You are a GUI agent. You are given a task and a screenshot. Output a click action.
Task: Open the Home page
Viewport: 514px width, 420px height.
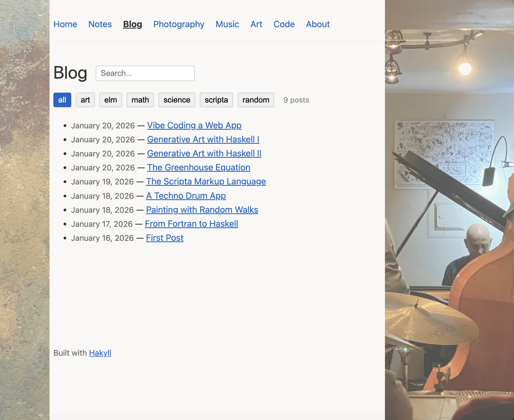pos(65,24)
